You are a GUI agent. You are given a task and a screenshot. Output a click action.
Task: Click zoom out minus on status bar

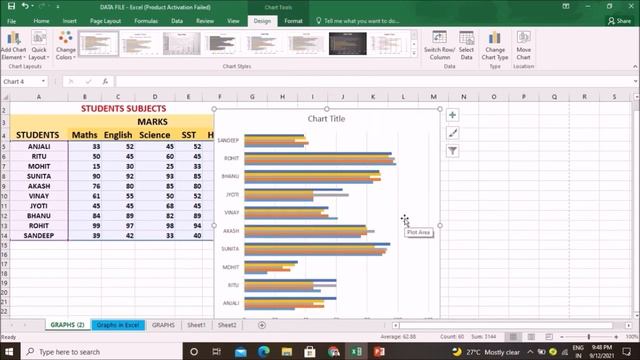562,337
